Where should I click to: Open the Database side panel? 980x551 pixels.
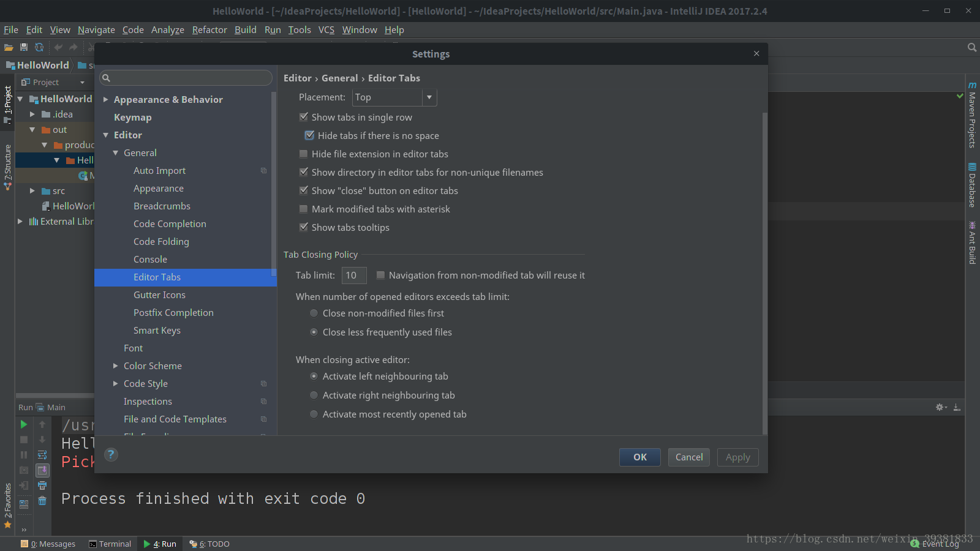coord(972,186)
